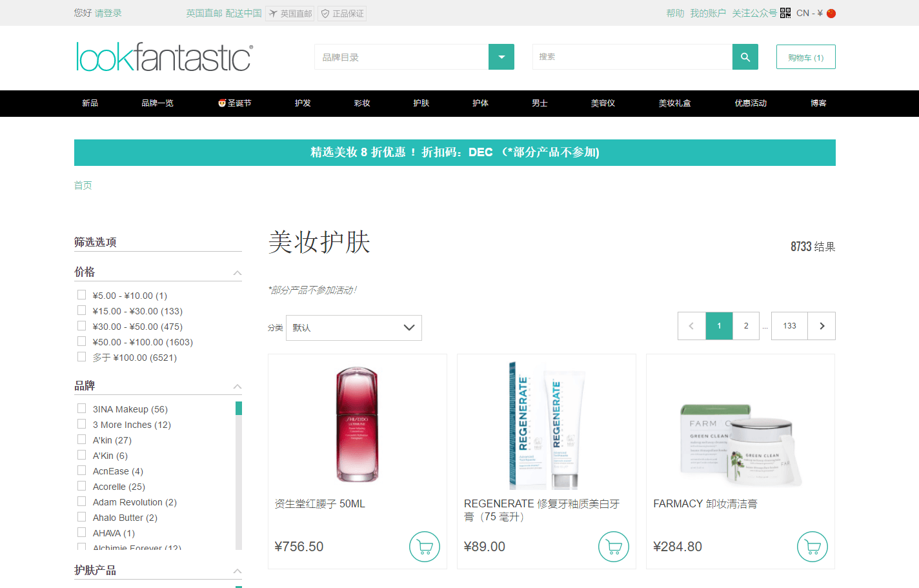The width and height of the screenshot is (919, 588).
Task: Click the China flag icon
Action: [x=831, y=13]
